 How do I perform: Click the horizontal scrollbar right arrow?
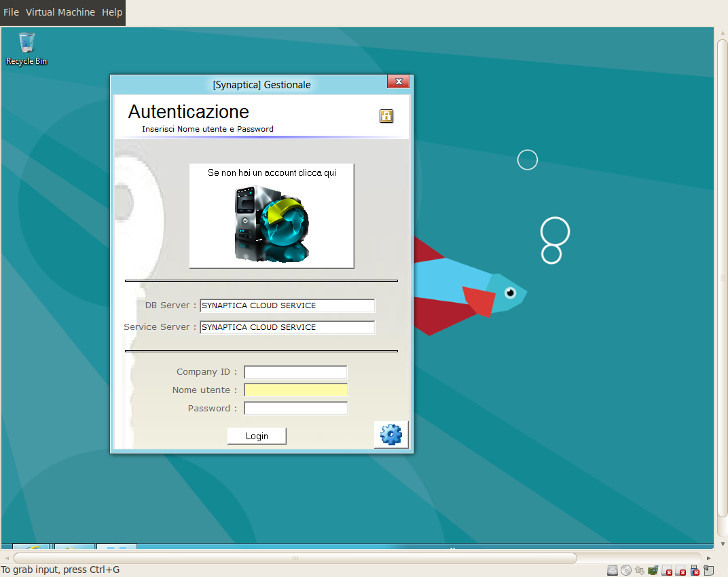click(x=708, y=558)
